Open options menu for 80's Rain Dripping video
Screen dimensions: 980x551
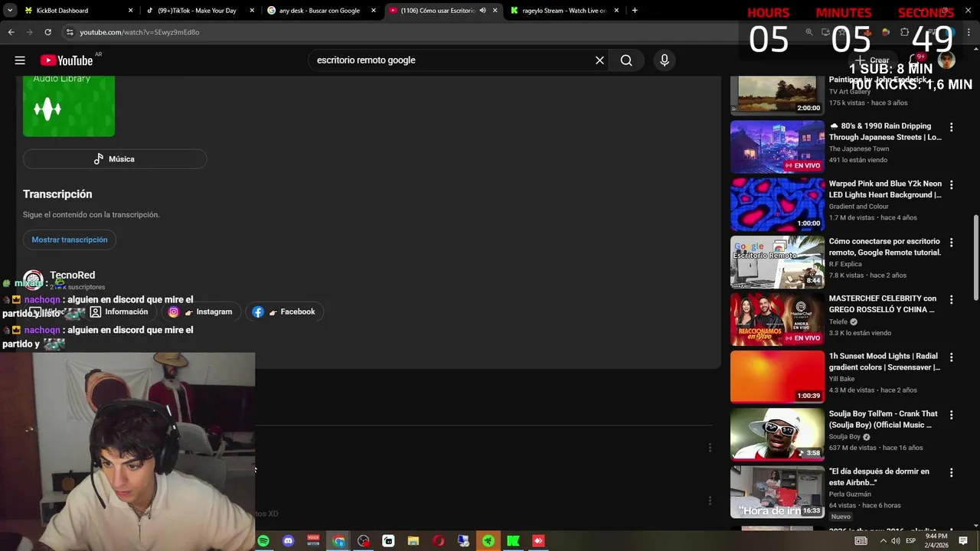tap(952, 127)
